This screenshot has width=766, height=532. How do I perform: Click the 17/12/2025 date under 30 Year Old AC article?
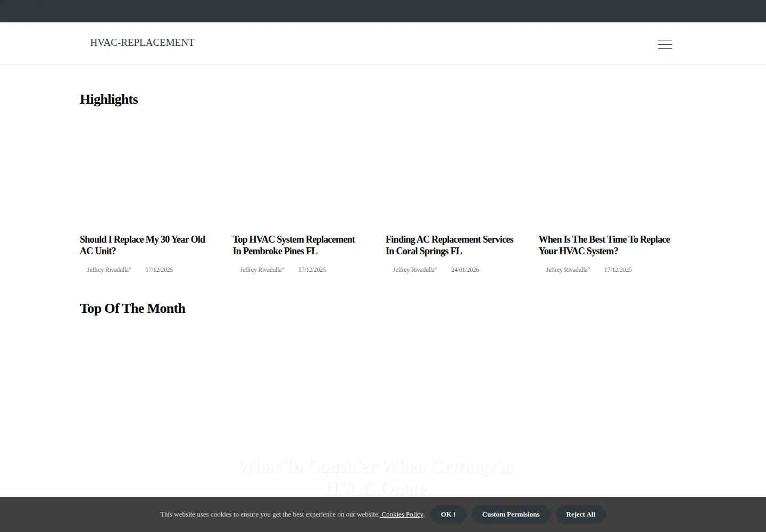point(159,270)
